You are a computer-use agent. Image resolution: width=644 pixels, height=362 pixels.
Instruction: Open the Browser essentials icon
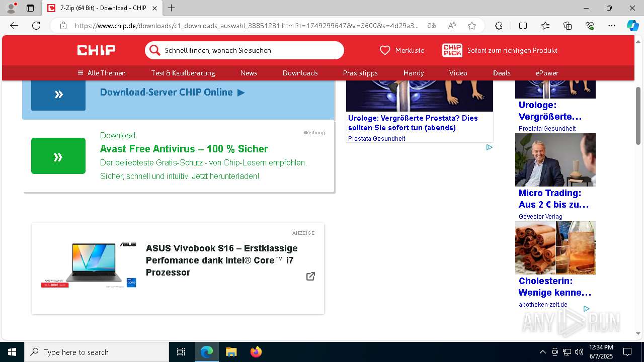click(590, 26)
